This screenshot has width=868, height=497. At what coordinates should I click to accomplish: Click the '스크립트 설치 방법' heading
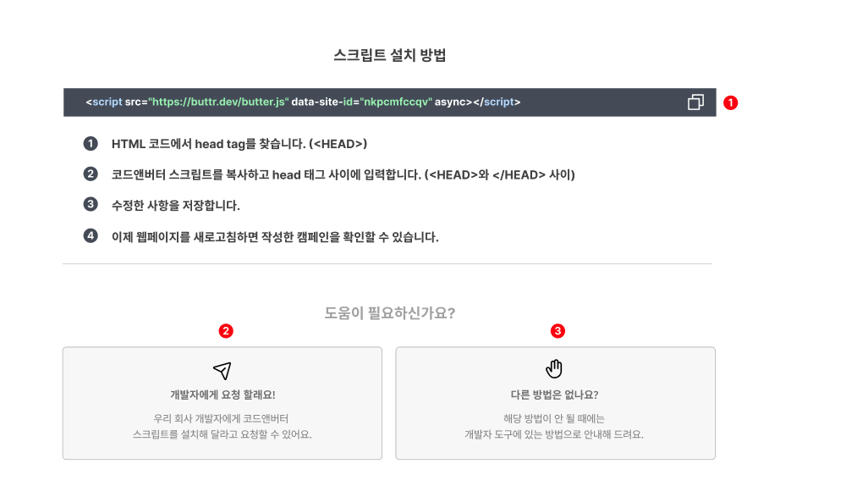pos(390,55)
